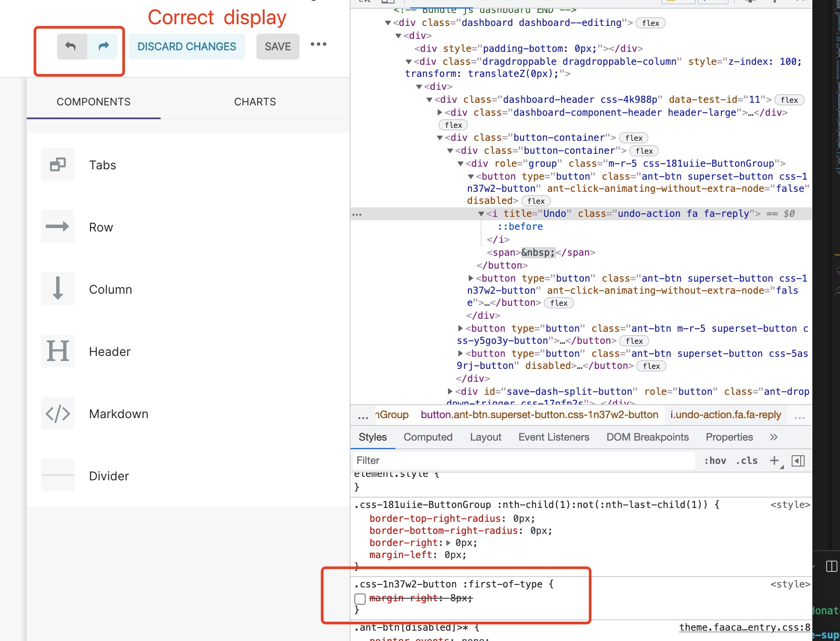Toggle the computed styles sidebar icon
Screen dimensions: 840x641
coord(798,460)
